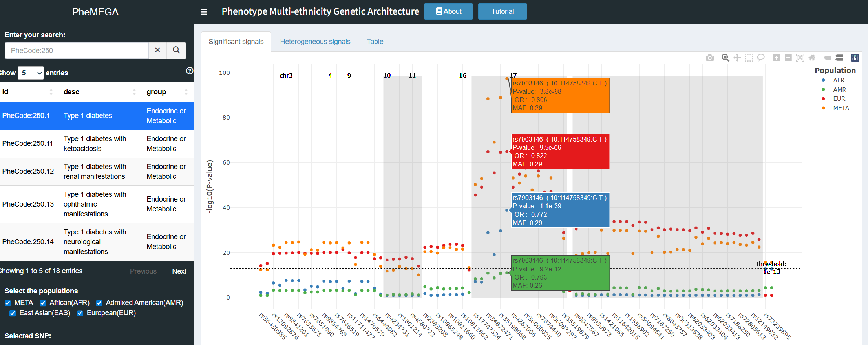The width and height of the screenshot is (868, 345).
Task: Toggle the EUR red legend marker
Action: point(823,99)
